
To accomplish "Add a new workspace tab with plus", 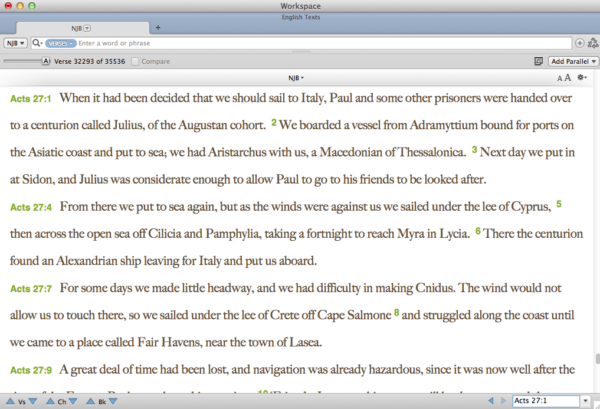I will [158, 28].
